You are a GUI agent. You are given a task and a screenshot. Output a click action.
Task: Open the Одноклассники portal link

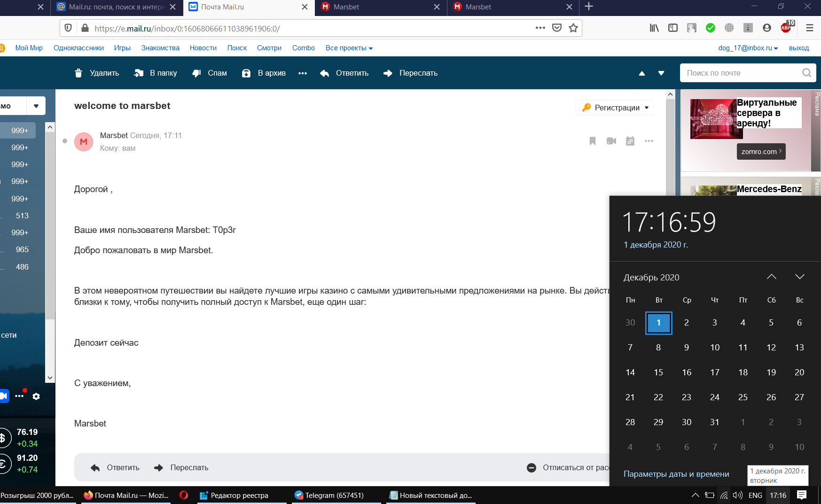(x=78, y=48)
